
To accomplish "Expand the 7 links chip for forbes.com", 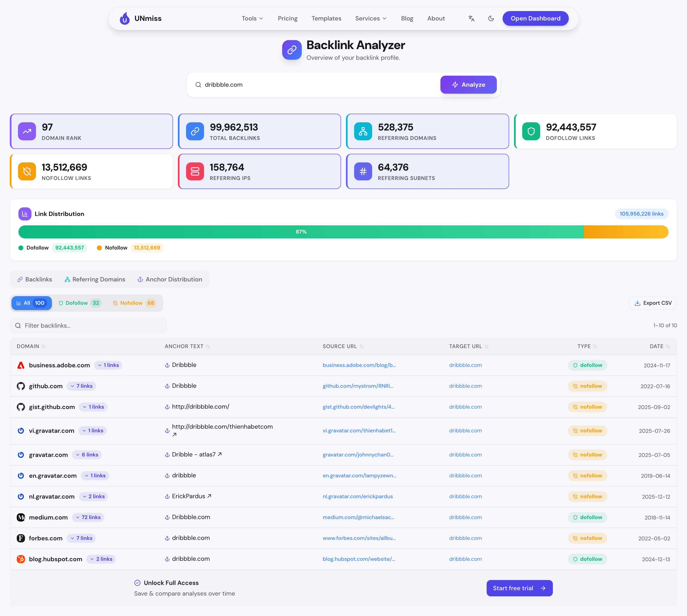I will point(81,538).
